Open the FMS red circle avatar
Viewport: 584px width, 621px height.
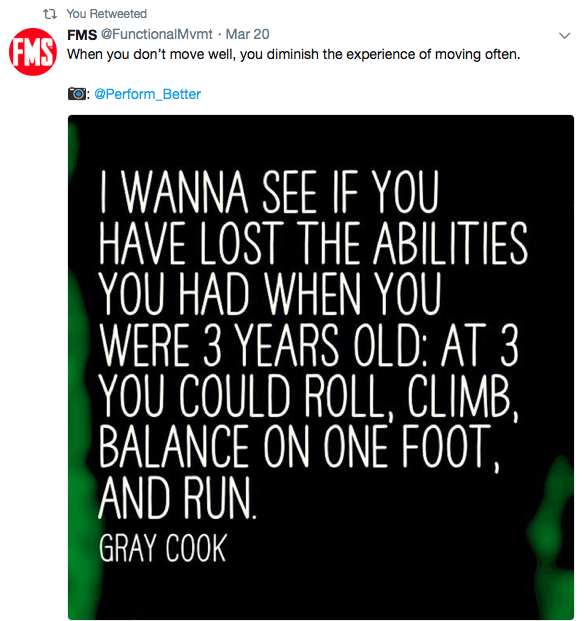(x=33, y=52)
